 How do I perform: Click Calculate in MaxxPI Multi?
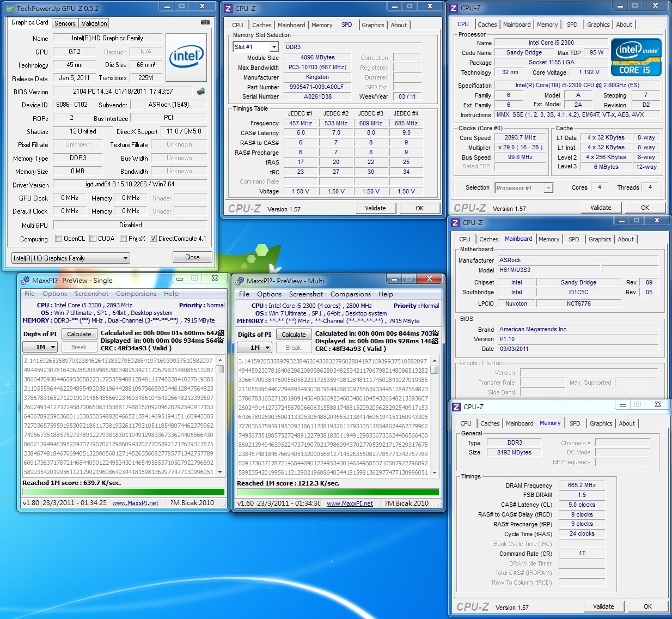294,335
